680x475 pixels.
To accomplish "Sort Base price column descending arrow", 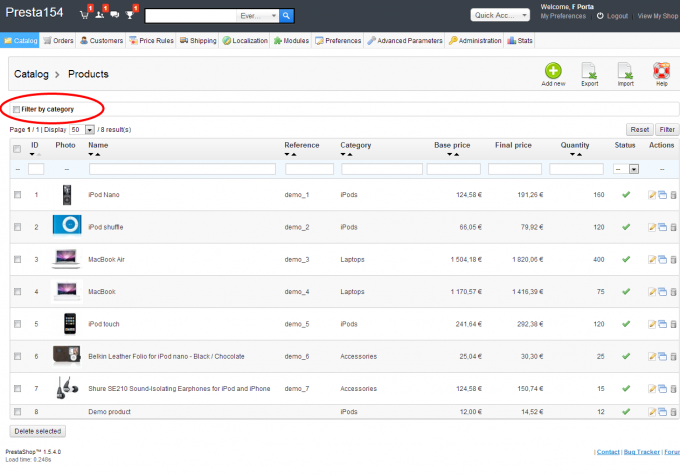I will click(x=449, y=154).
